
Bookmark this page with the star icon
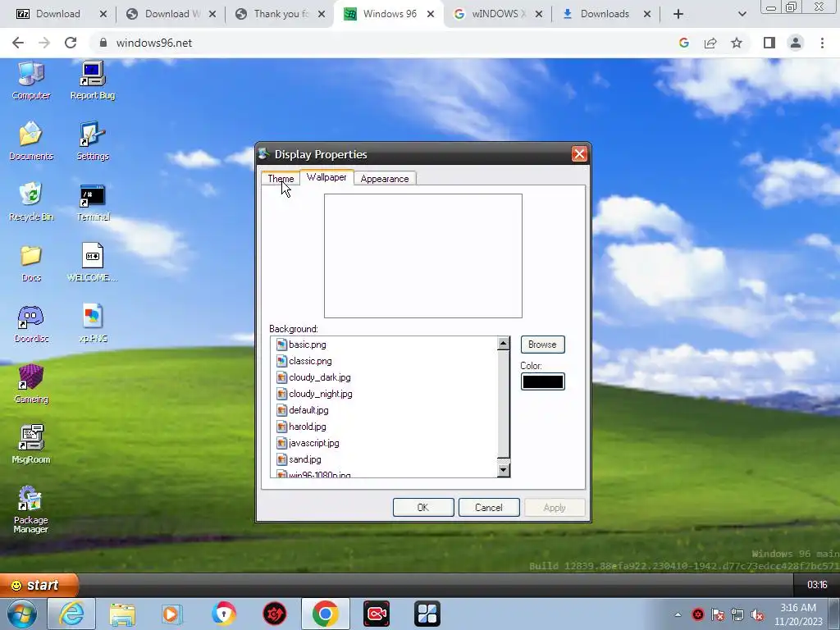[737, 43]
